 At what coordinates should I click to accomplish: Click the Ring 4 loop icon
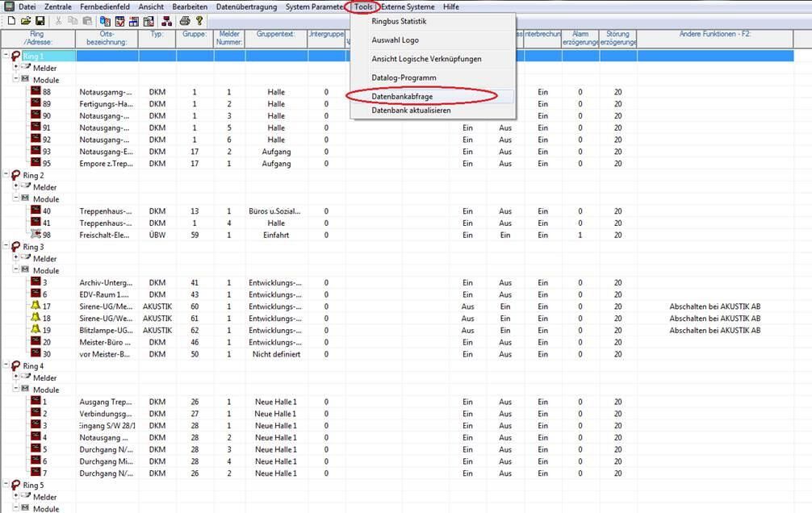pyautogui.click(x=15, y=365)
